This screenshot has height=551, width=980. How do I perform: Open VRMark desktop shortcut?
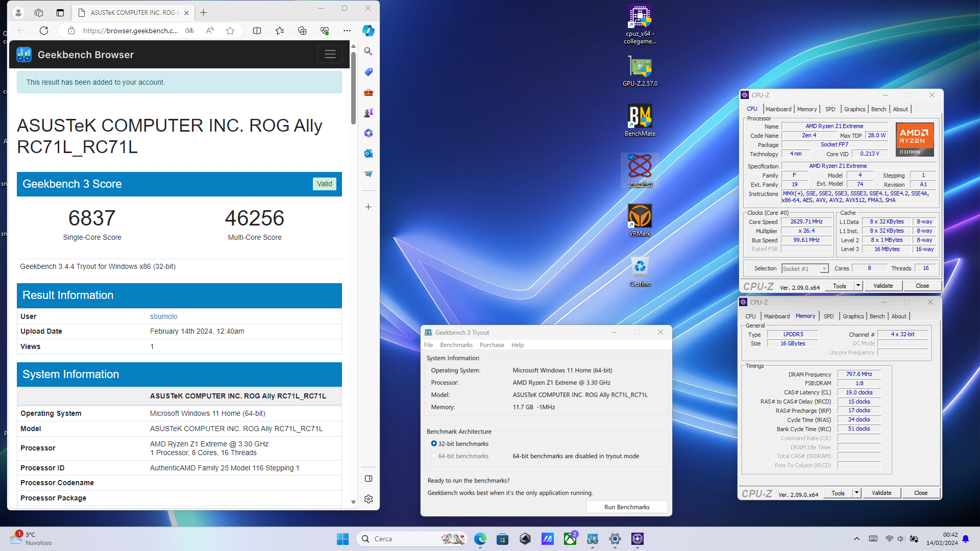pos(640,220)
